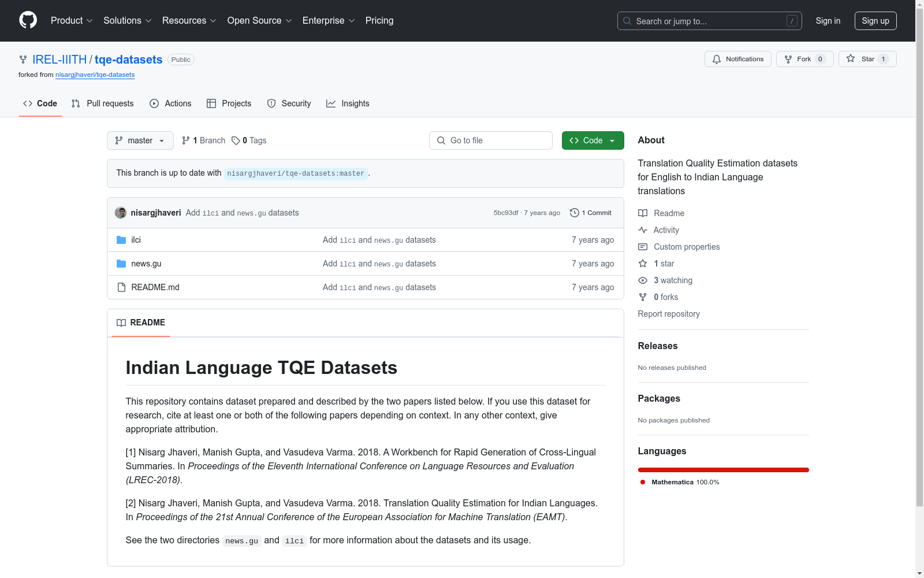Open the Projects tab

229,103
